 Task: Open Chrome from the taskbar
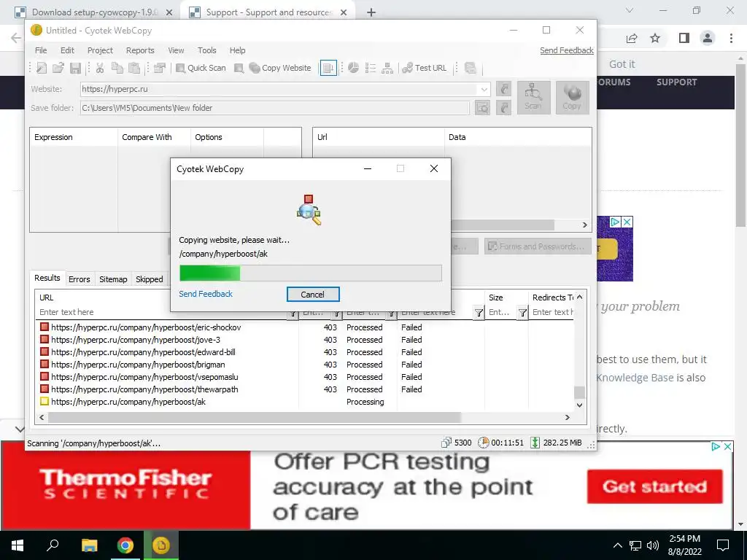pyautogui.click(x=125, y=545)
